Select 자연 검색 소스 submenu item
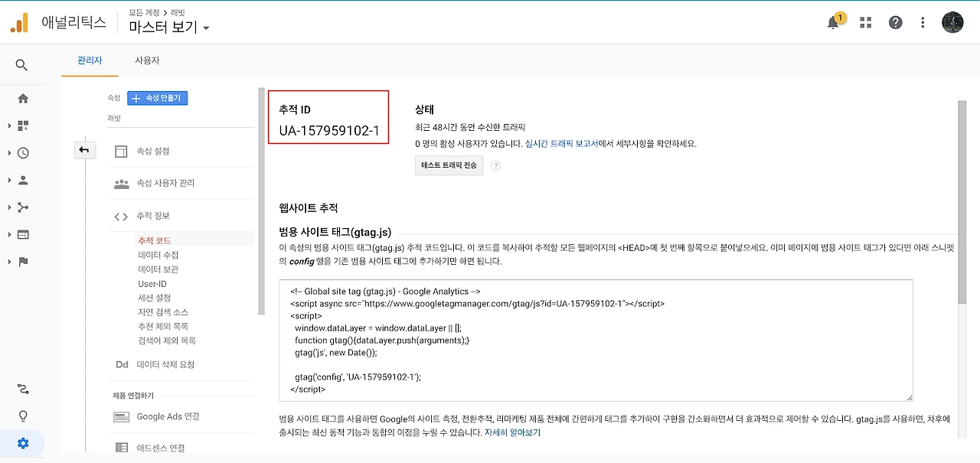This screenshot has height=463, width=980. tap(163, 312)
